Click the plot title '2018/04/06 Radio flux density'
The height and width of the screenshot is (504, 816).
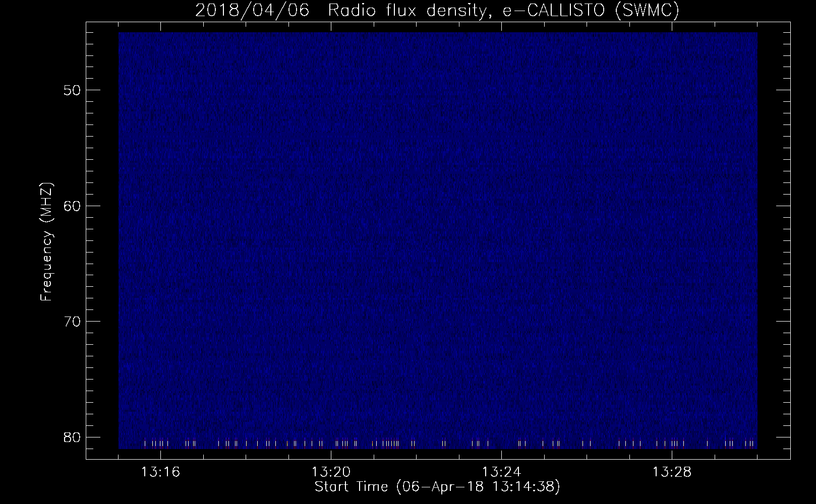(x=437, y=11)
